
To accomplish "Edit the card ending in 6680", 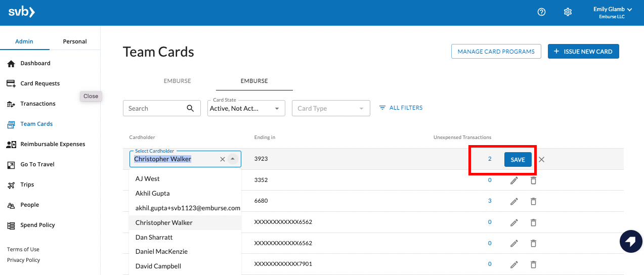I will (x=514, y=201).
